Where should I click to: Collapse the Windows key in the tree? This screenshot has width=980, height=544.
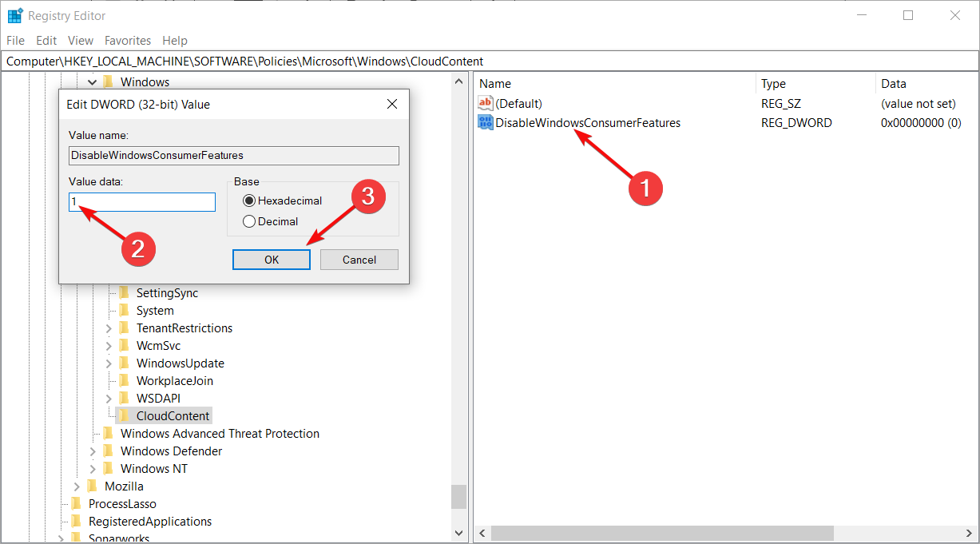(x=93, y=81)
